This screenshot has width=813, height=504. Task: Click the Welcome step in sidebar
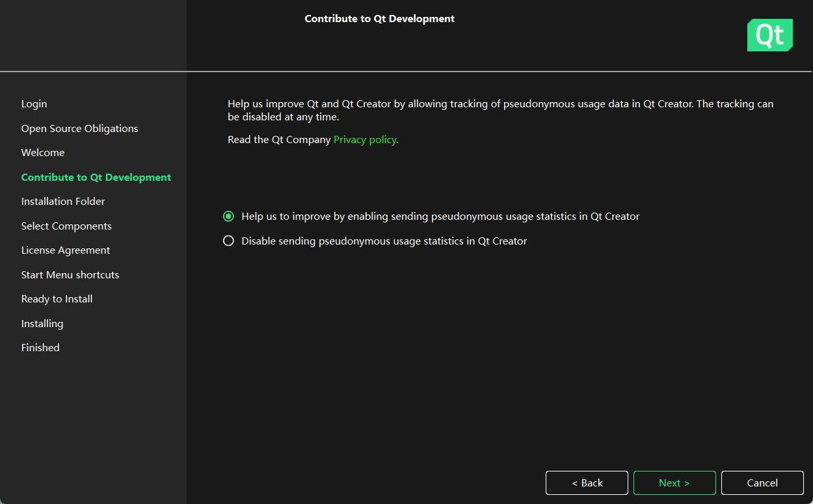click(x=43, y=153)
